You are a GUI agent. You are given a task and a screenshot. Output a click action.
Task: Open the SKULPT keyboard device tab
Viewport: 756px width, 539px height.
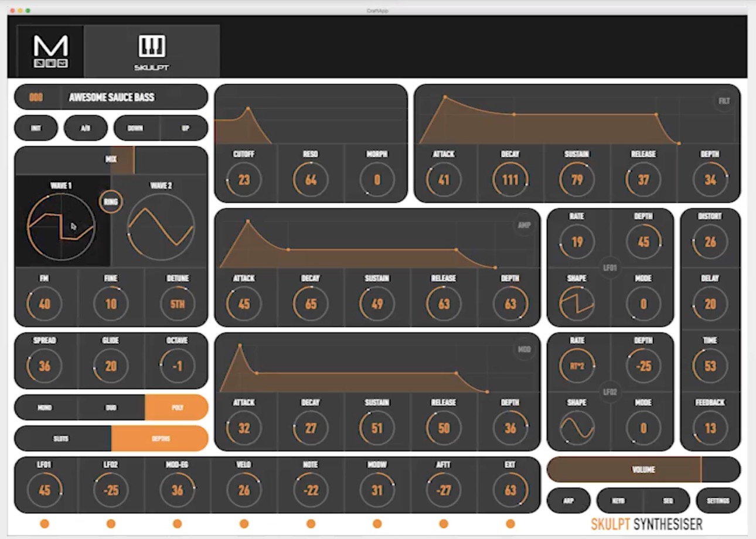[152, 51]
